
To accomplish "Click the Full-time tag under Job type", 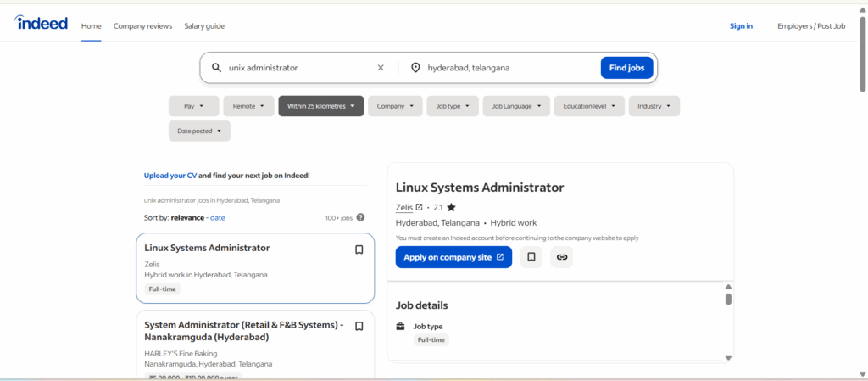I will [x=431, y=340].
